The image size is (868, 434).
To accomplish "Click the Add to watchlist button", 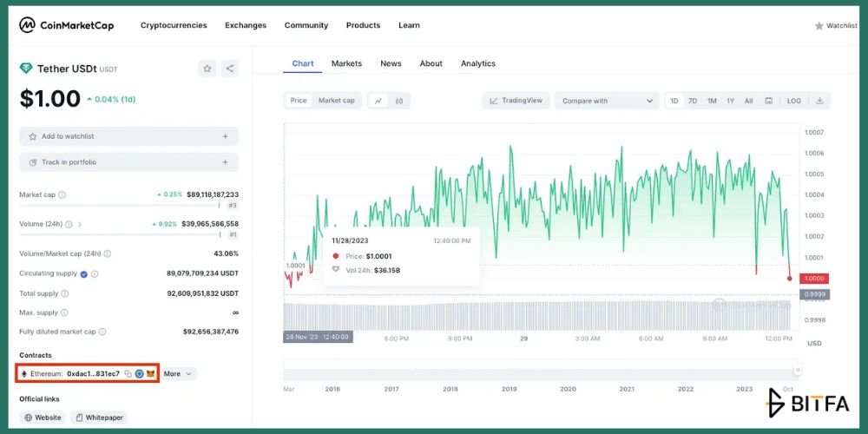I will pos(129,136).
